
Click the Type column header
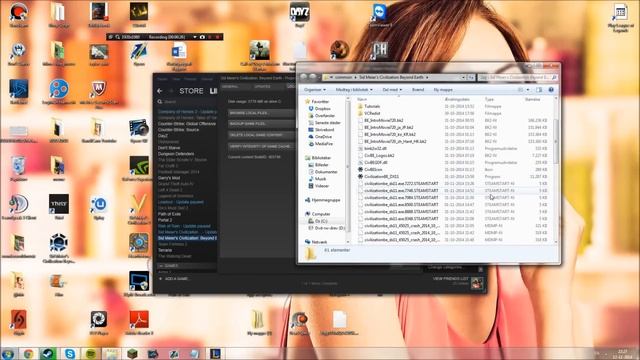[489, 99]
